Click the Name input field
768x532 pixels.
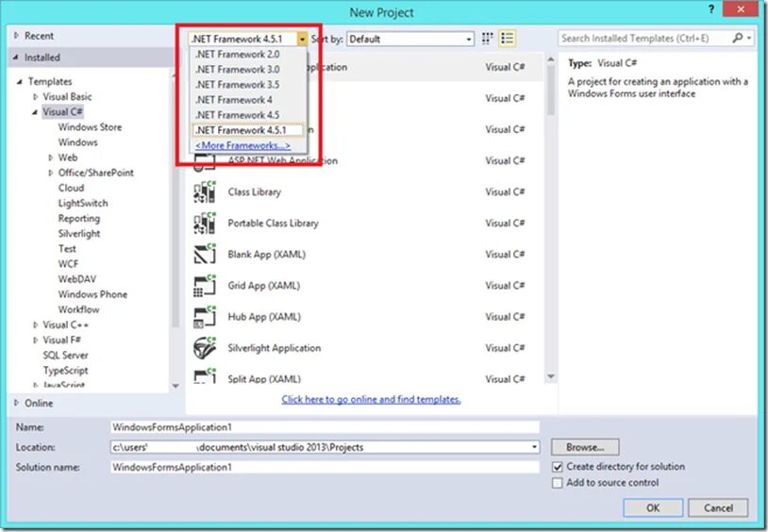326,427
